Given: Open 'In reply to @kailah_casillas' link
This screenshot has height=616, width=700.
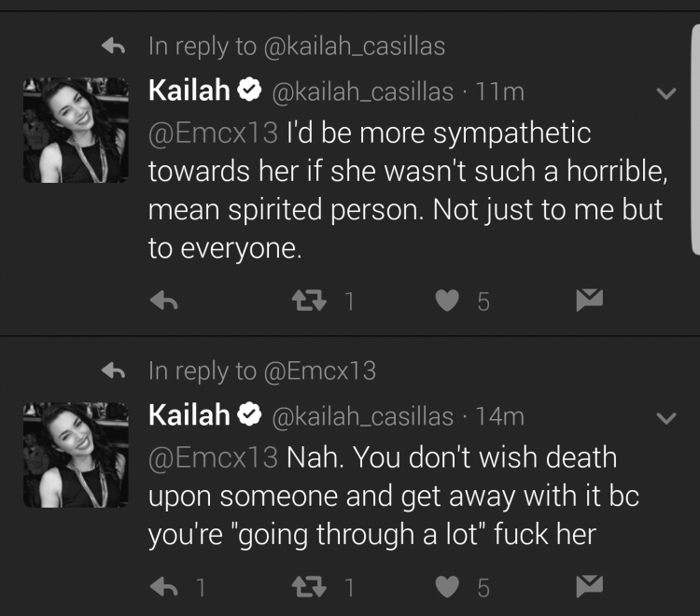Looking at the screenshot, I should coord(297,46).
